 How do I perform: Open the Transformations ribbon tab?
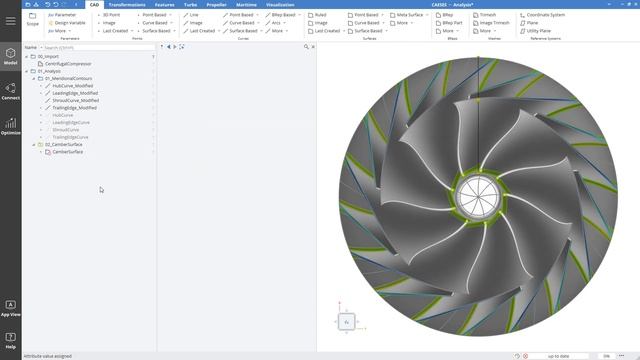point(127,4)
